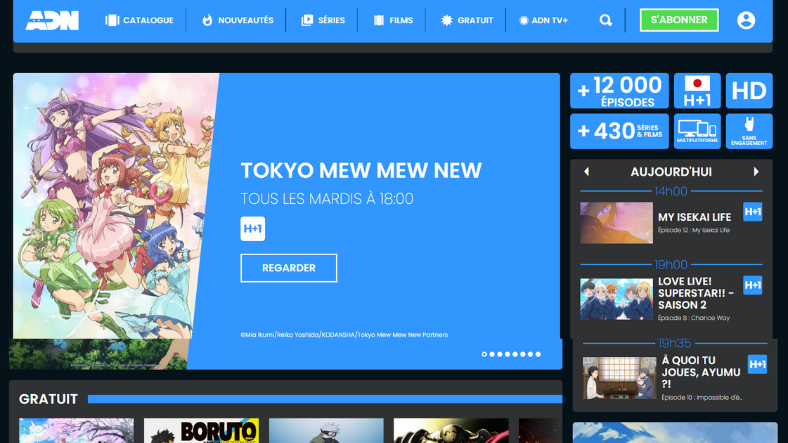Click the H+1 badge under Tokyo Mew Mew

[252, 229]
